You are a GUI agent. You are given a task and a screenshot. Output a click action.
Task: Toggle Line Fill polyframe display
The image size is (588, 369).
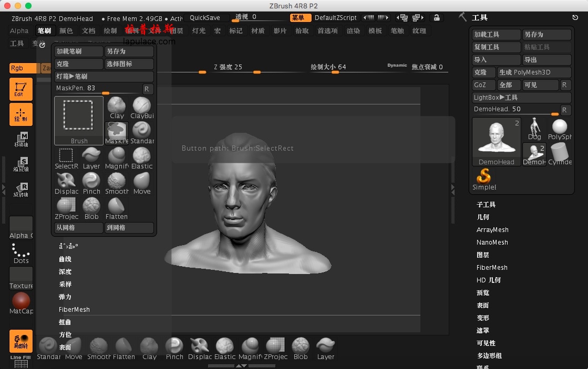pos(21,361)
